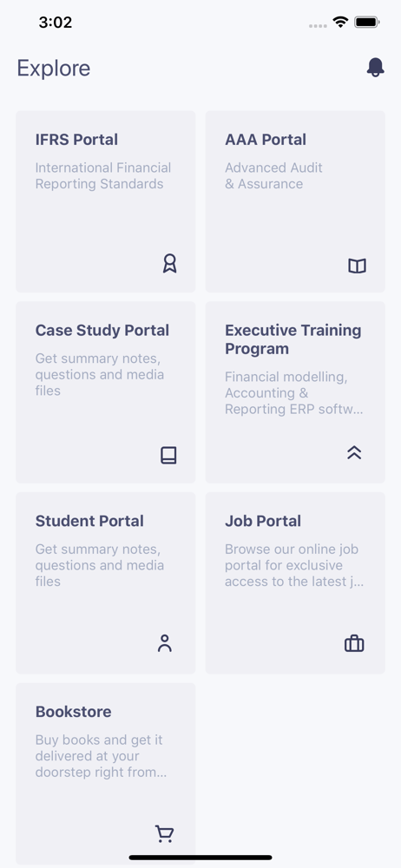
Task: Click the closed book icon on Case Study Portal
Action: pos(168,456)
